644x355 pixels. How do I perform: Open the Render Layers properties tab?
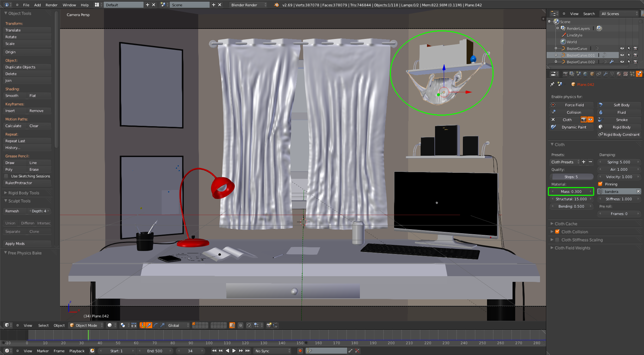click(x=572, y=74)
